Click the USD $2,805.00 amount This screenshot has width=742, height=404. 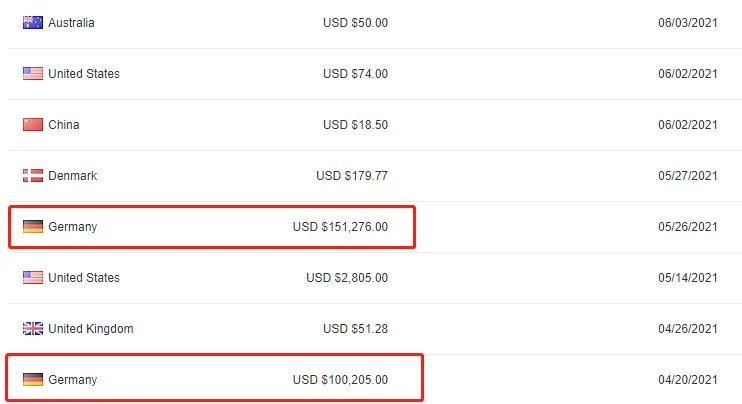coord(347,278)
